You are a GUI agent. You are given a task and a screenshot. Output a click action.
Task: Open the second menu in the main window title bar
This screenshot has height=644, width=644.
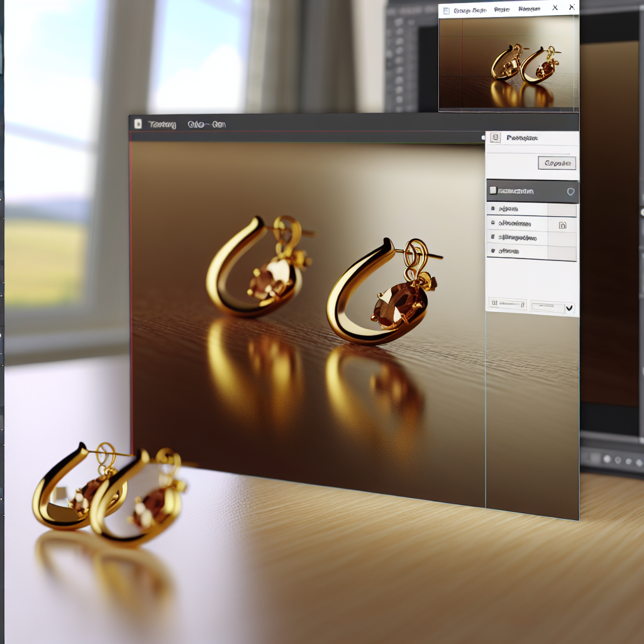[x=206, y=125]
